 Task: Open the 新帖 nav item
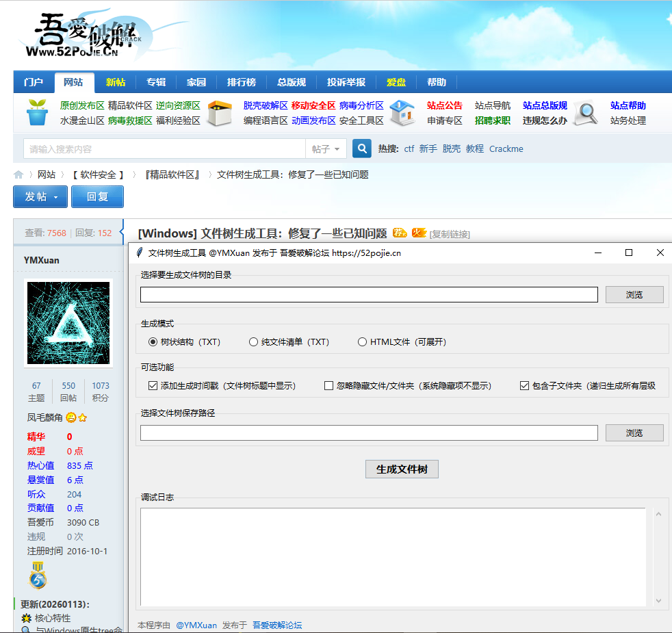(115, 82)
